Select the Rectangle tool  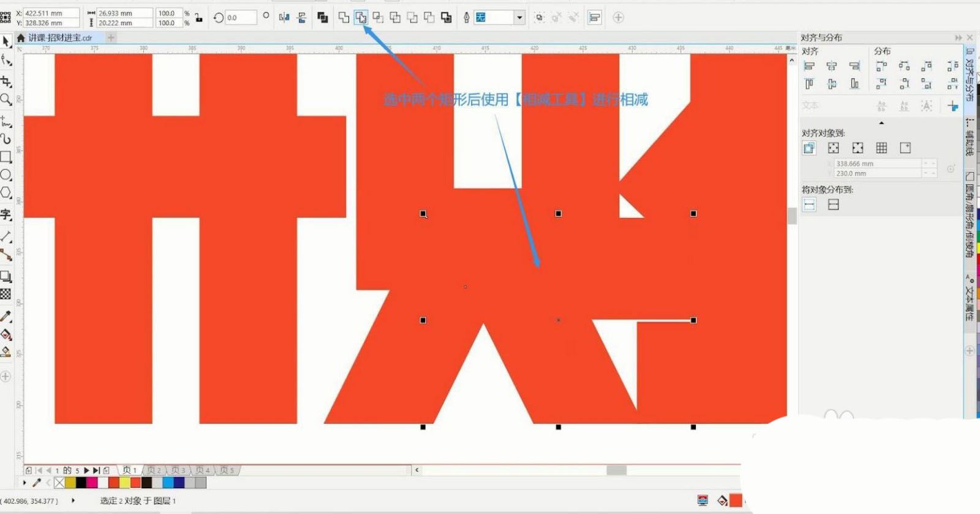click(x=6, y=157)
